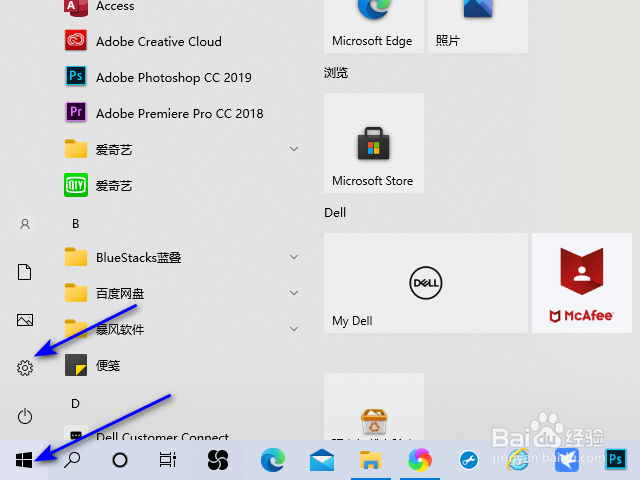Image resolution: width=640 pixels, height=480 pixels.
Task: Open Documents from Start sidebar
Action: pyautogui.click(x=24, y=272)
